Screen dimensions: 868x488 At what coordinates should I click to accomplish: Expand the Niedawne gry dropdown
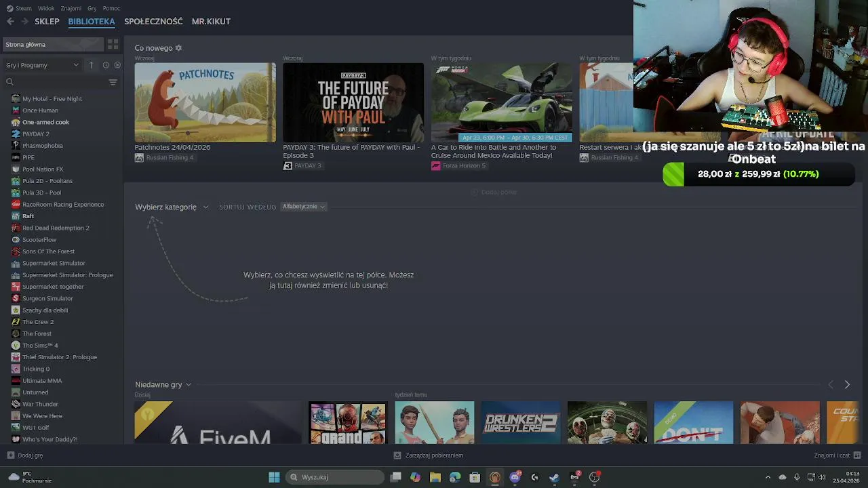pos(163,385)
